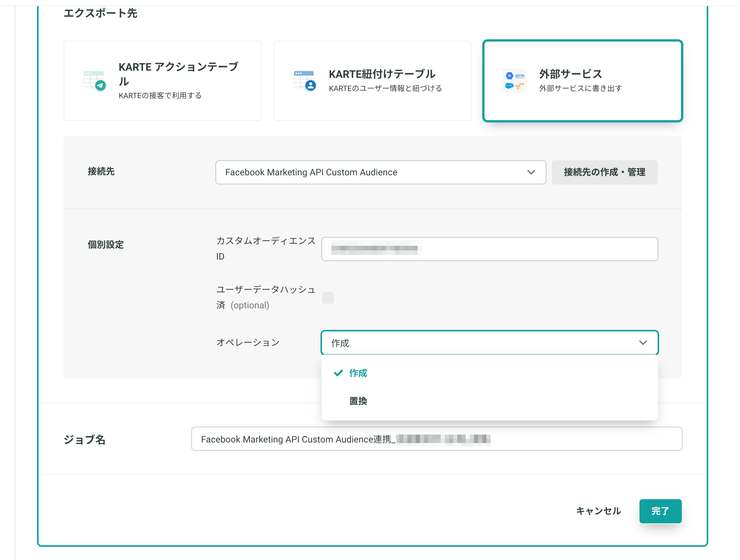The width and height of the screenshot is (740, 560).
Task: Click the KARTE linked table user icon
Action: [305, 80]
